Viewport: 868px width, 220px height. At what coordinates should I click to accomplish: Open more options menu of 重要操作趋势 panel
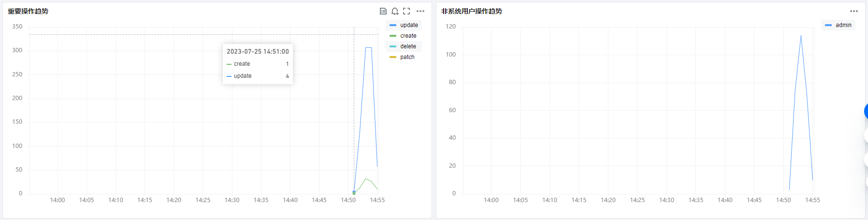click(x=420, y=11)
